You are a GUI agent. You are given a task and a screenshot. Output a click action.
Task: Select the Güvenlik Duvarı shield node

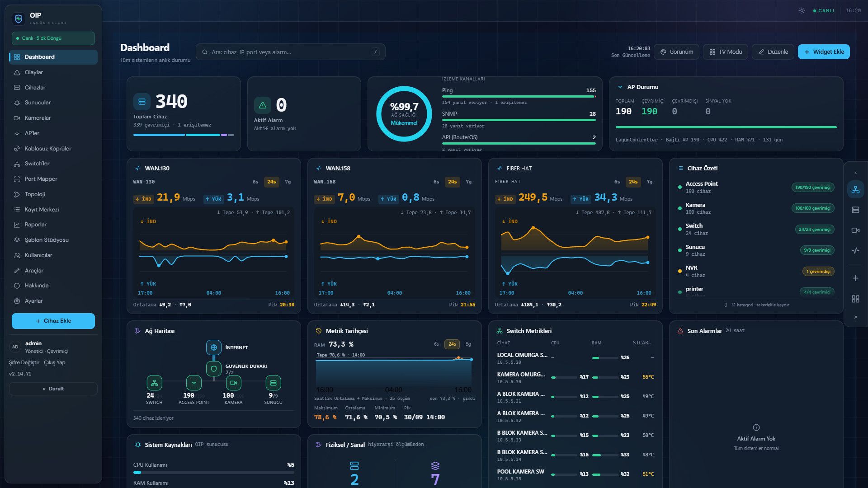click(214, 369)
